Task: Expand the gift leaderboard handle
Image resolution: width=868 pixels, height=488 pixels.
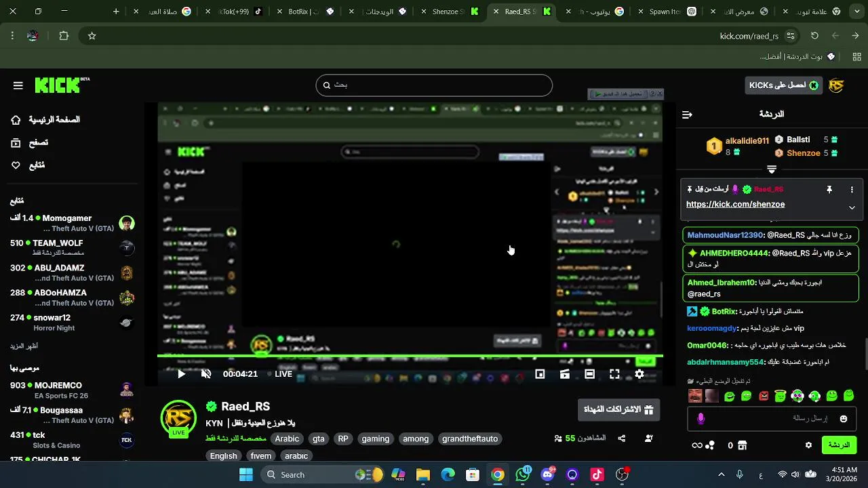Action: coord(772,169)
